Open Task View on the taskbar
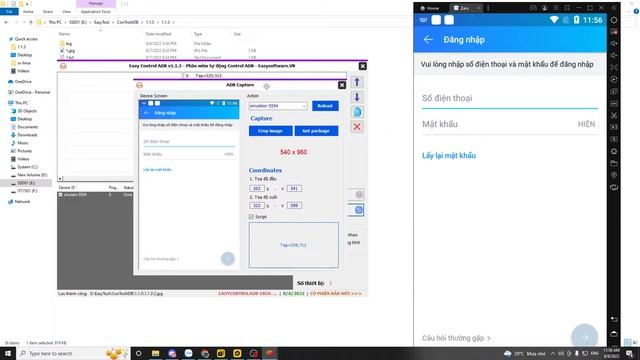 click(138, 353)
